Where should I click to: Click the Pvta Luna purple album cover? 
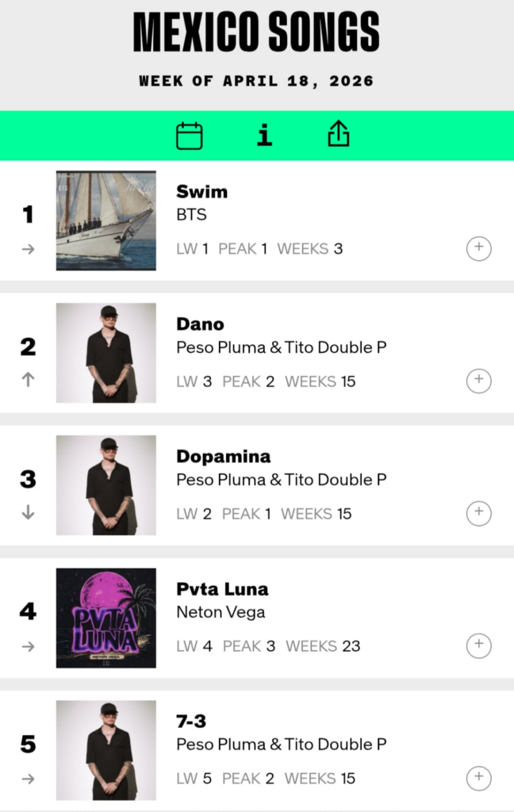tap(106, 618)
